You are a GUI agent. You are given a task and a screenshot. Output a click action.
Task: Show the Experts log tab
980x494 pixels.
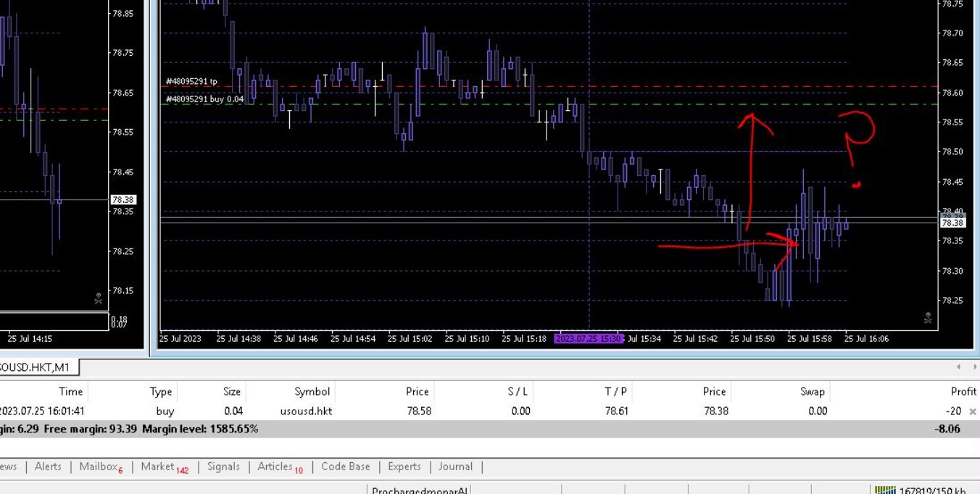404,466
